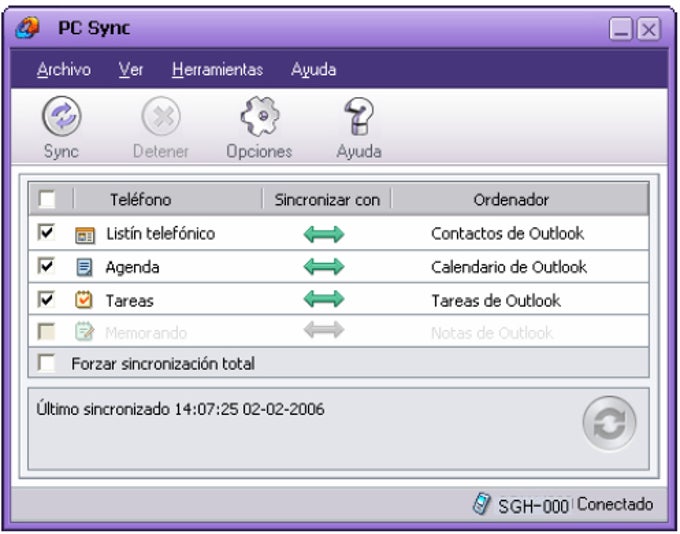Click the PC Sync title text
This screenshot has height=534, width=680.
(94, 28)
